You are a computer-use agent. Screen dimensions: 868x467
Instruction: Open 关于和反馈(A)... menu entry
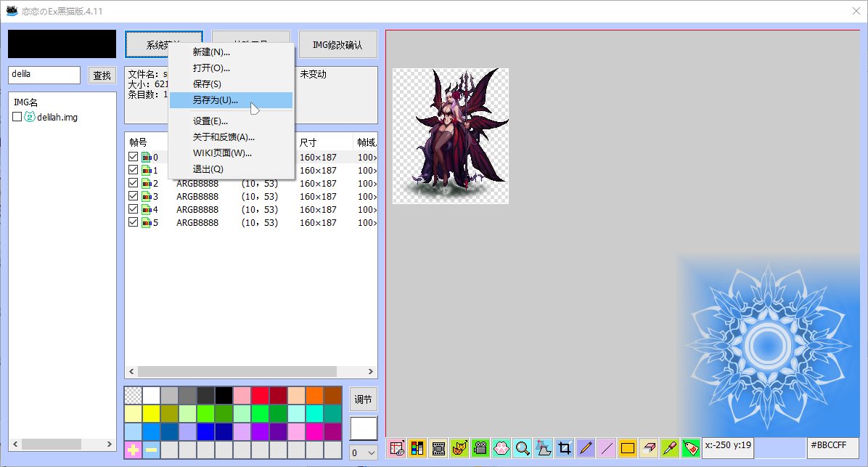(x=231, y=137)
